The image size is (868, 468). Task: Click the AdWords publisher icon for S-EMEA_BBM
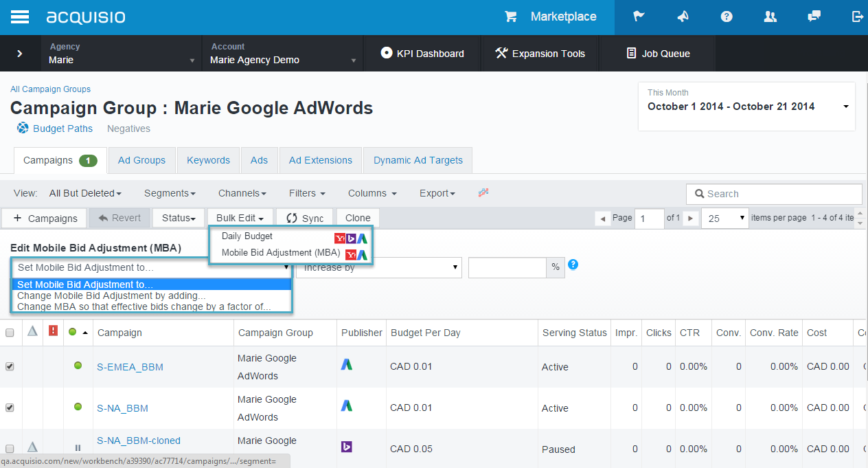coord(347,365)
